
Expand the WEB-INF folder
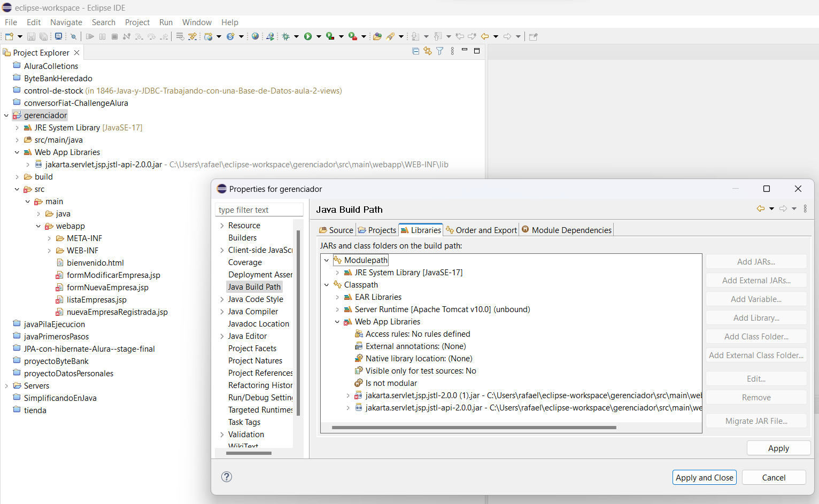click(49, 251)
